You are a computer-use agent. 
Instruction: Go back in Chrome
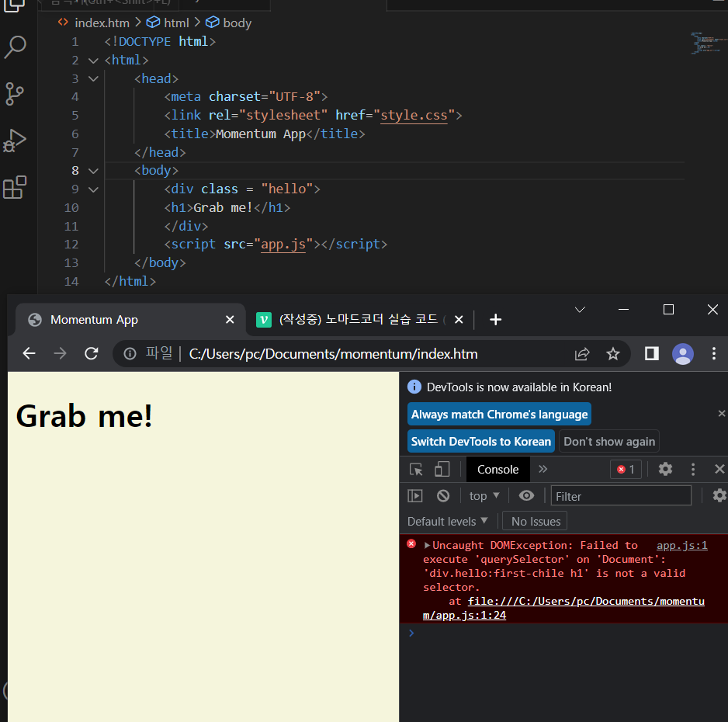click(x=29, y=354)
